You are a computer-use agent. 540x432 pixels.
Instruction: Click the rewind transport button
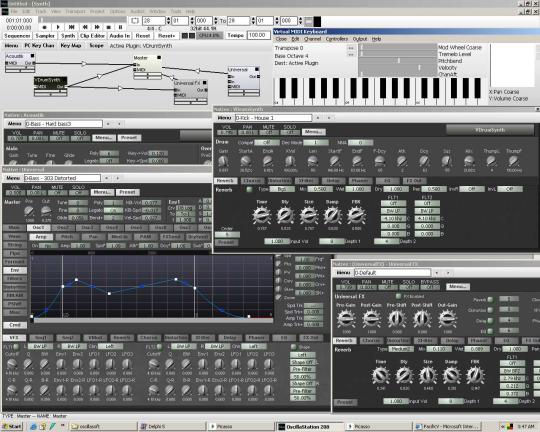click(x=84, y=27)
